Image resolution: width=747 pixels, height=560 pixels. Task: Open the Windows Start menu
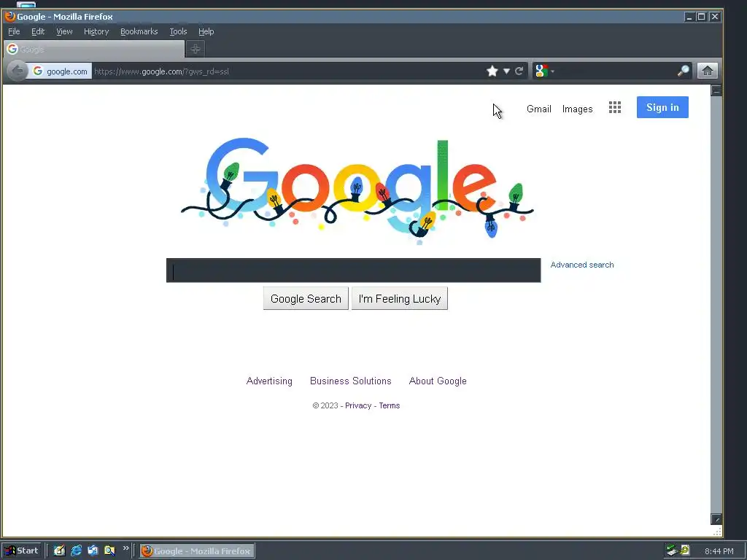22,551
